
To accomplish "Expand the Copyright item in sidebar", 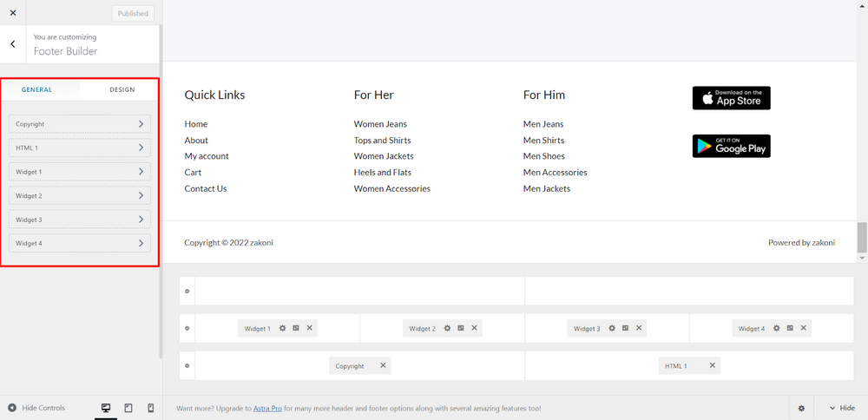I will (x=80, y=124).
